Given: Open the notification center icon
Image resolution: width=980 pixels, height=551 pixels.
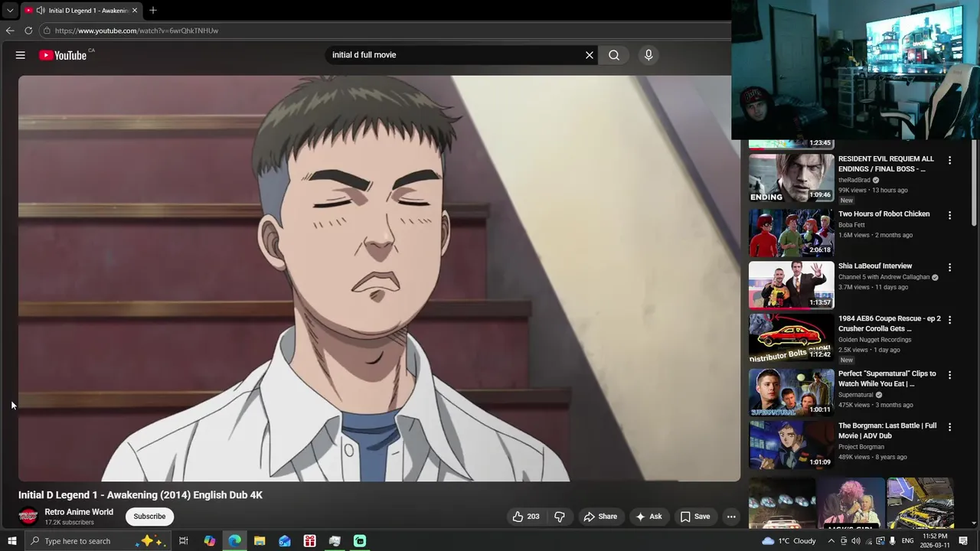Looking at the screenshot, I should click(964, 541).
